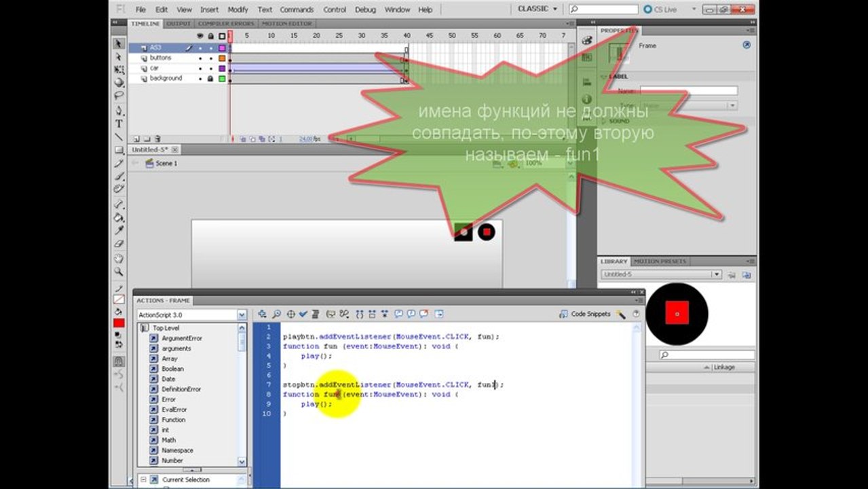This screenshot has height=489, width=868.
Task: Select the Paint Bucket tool
Action: tap(119, 217)
